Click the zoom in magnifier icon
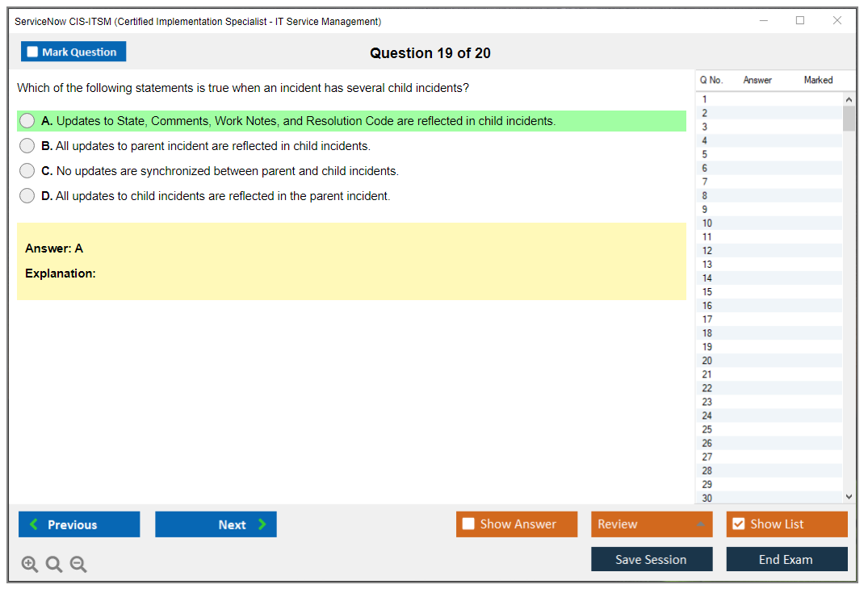 (x=30, y=565)
